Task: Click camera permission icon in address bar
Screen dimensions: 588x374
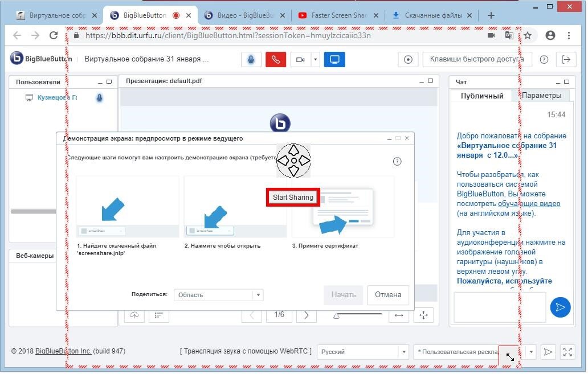Action: (x=491, y=36)
